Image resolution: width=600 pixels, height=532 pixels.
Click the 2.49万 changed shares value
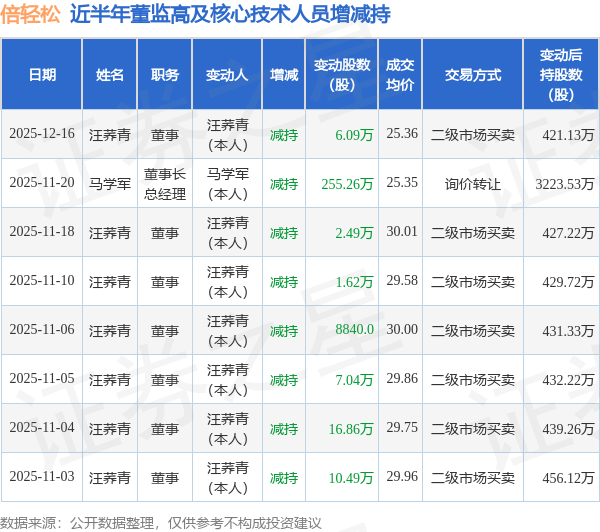(354, 233)
